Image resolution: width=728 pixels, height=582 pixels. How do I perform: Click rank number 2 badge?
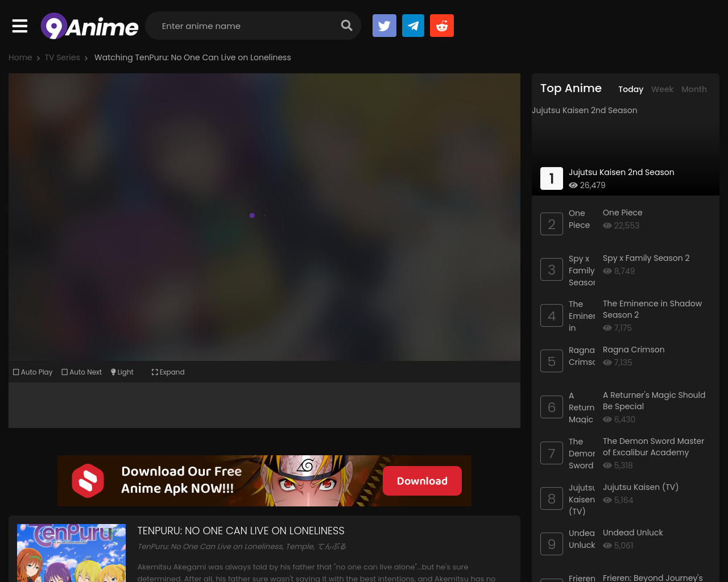click(x=552, y=224)
